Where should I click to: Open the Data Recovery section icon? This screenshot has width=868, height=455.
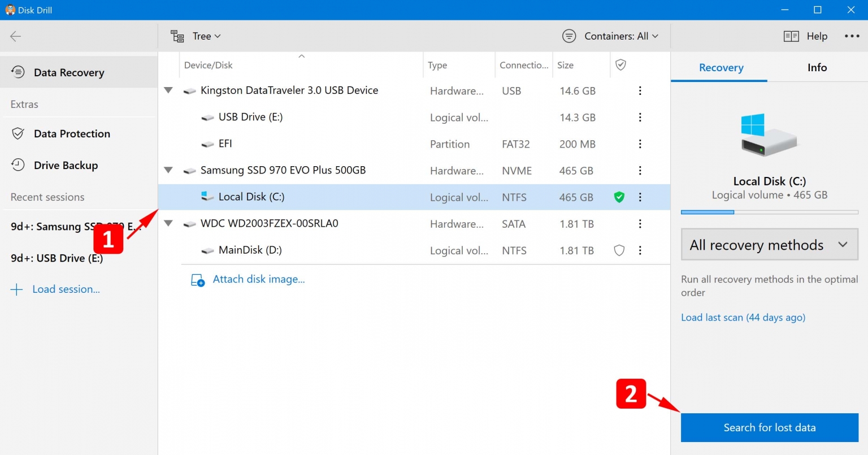18,72
